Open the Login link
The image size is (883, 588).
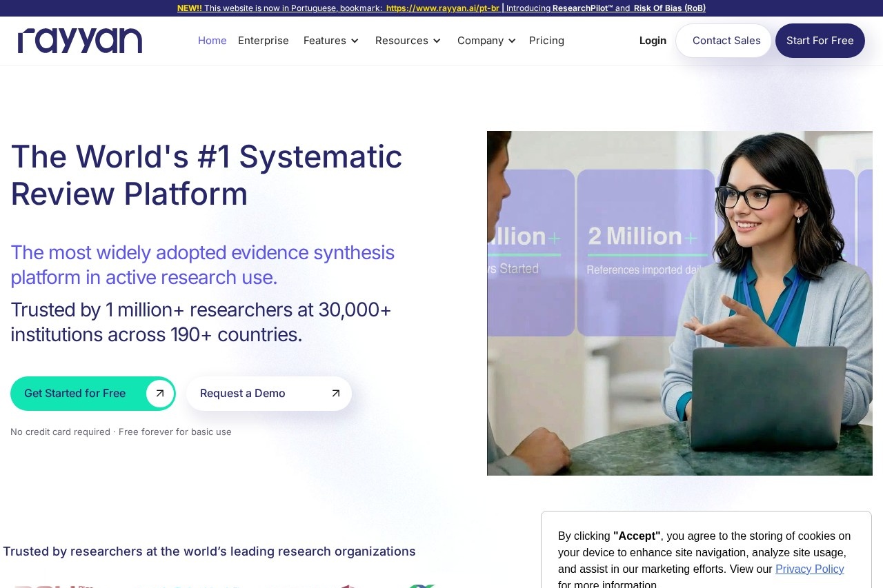[653, 41]
